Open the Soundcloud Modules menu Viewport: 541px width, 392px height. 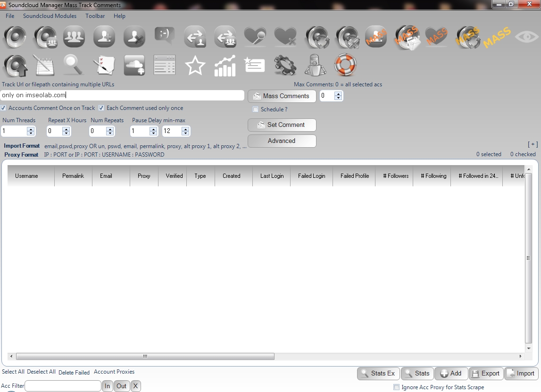coord(50,16)
